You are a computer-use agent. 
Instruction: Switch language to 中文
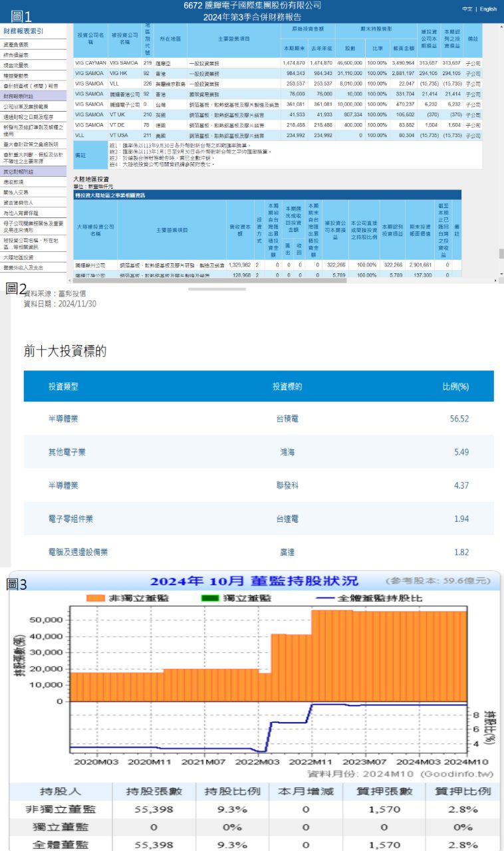pyautogui.click(x=467, y=9)
